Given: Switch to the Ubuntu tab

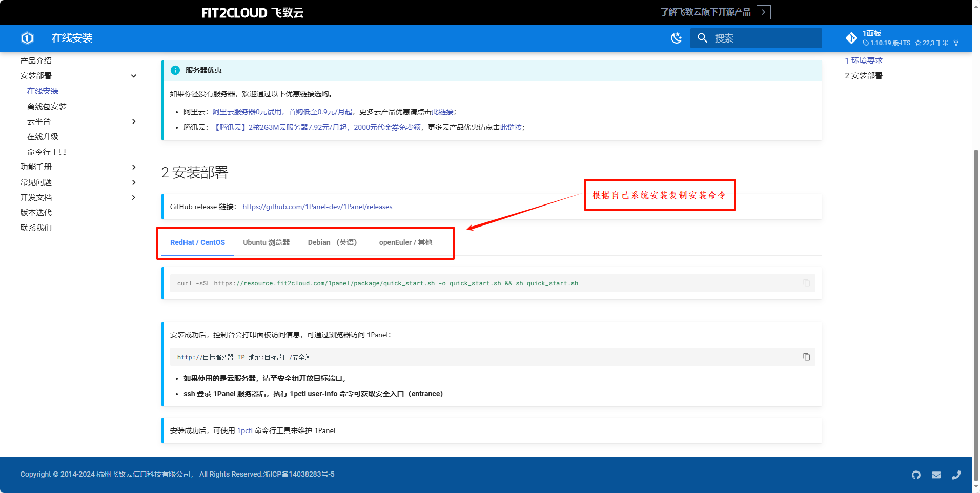Looking at the screenshot, I should click(267, 242).
